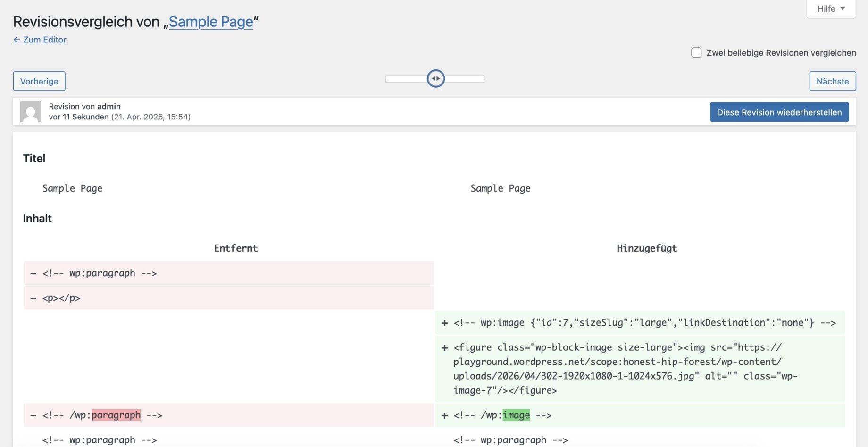Viewport: 868px width, 447px height.
Task: Click the removed <p></p> line
Action: pos(229,298)
